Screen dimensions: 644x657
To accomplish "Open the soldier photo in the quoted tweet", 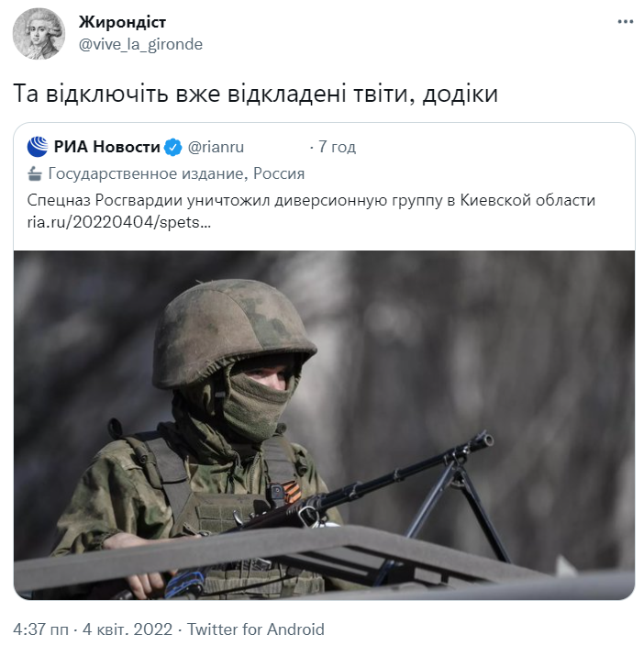I will 325,425.
